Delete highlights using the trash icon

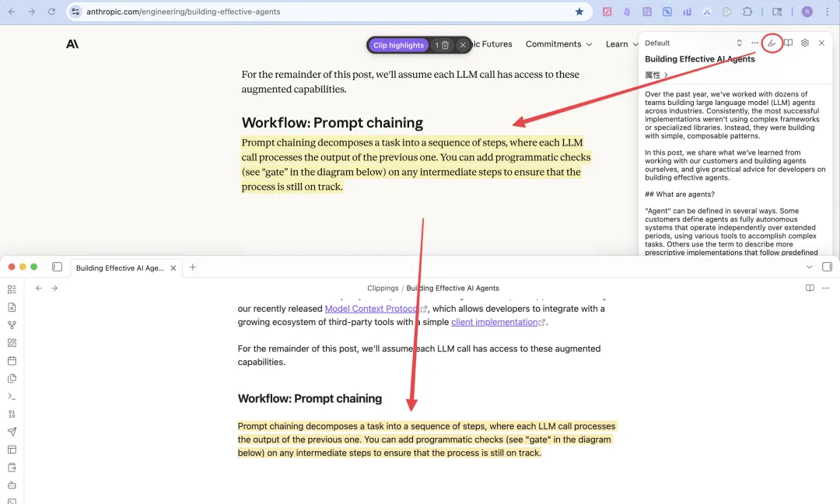pyautogui.click(x=445, y=45)
